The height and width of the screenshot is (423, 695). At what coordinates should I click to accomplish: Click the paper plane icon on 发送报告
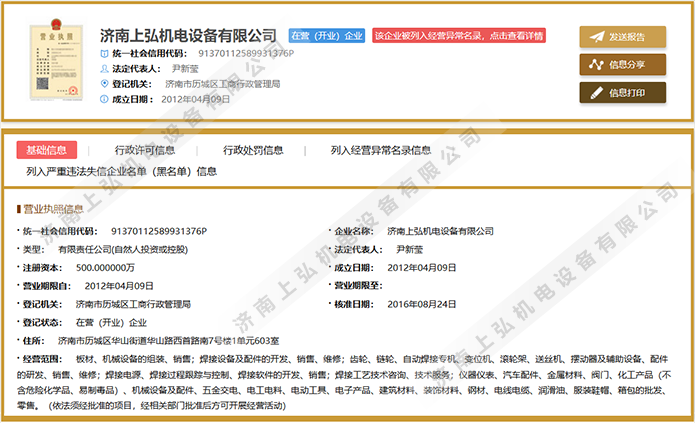pos(597,37)
